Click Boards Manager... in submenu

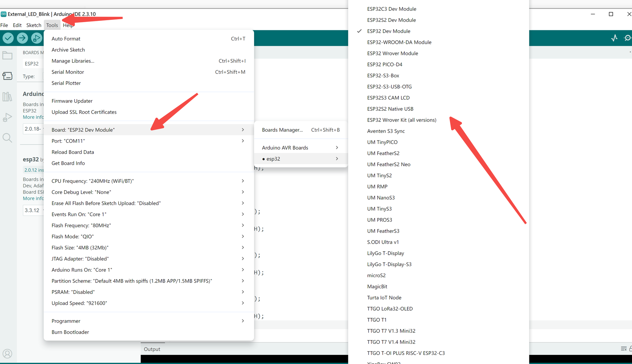(x=301, y=130)
